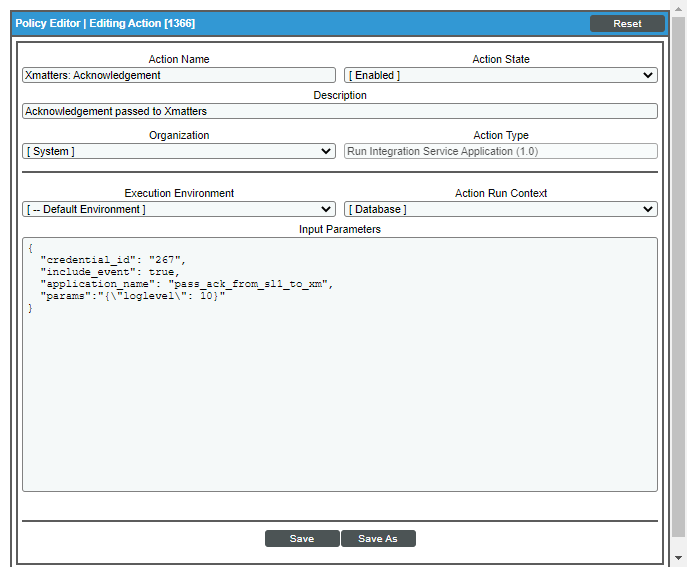Click the "credential_id" line in parameters
The image size is (687, 567).
pyautogui.click(x=113, y=260)
